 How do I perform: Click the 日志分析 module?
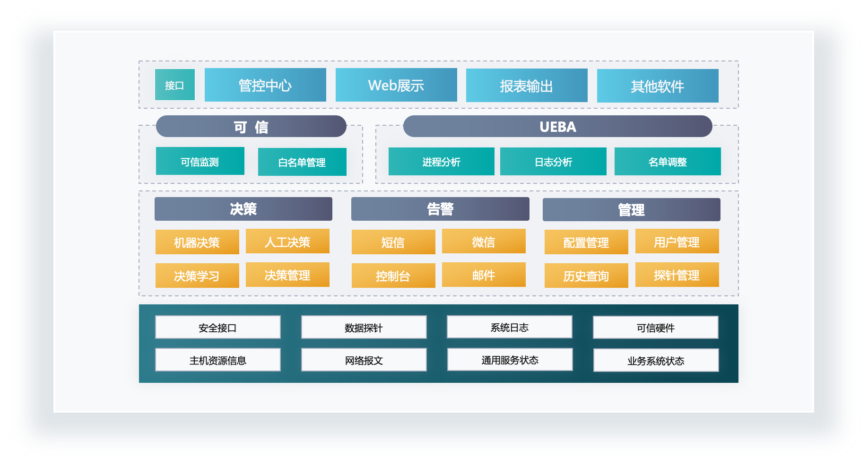[x=553, y=162]
